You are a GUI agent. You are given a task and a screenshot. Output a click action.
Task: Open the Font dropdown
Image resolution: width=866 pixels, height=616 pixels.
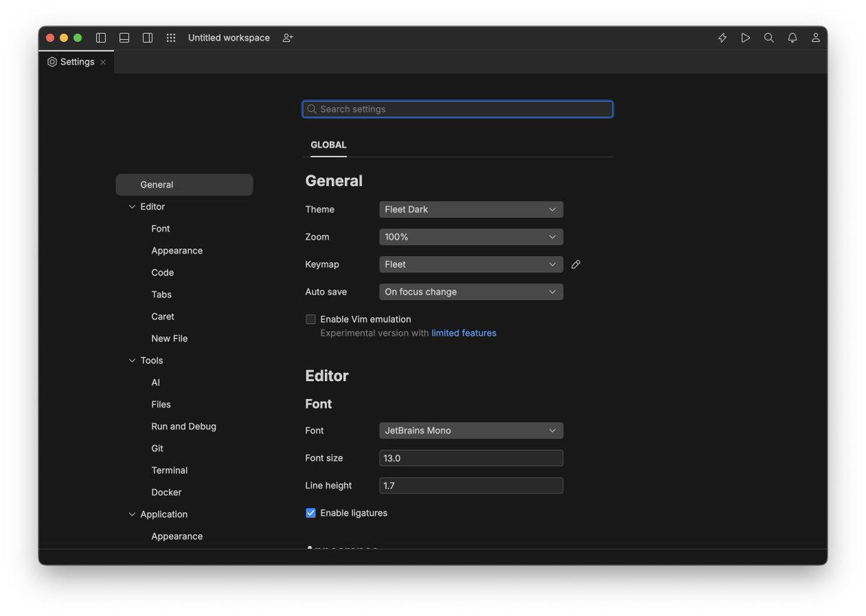click(471, 431)
